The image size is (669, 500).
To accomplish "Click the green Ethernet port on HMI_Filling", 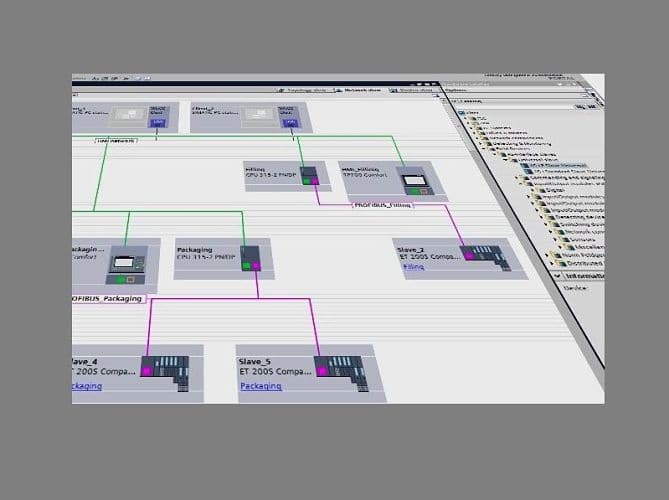I will (x=414, y=192).
